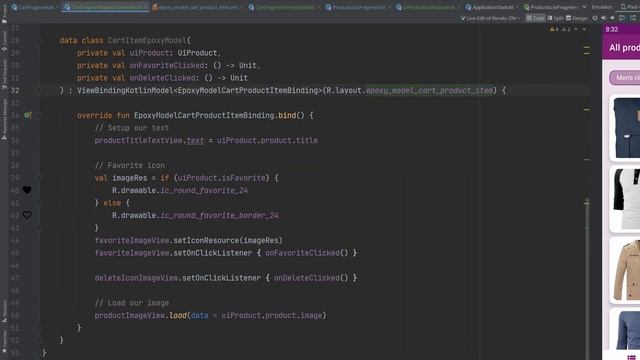
Task: Click the yellow warnings count indicator
Action: pos(554,29)
